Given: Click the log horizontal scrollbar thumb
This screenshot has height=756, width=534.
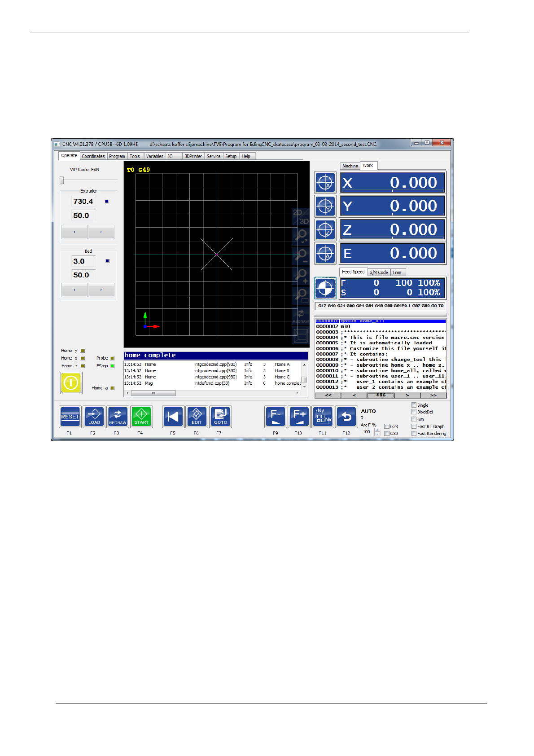Looking at the screenshot, I should pyautogui.click(x=153, y=393).
